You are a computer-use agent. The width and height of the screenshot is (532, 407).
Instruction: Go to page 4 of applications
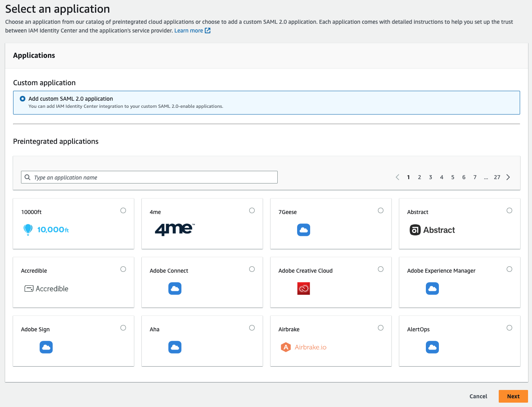(442, 177)
